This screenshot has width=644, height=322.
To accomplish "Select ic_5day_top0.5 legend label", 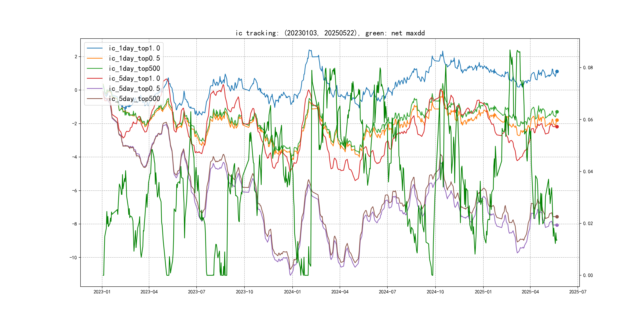I will click(x=134, y=89).
